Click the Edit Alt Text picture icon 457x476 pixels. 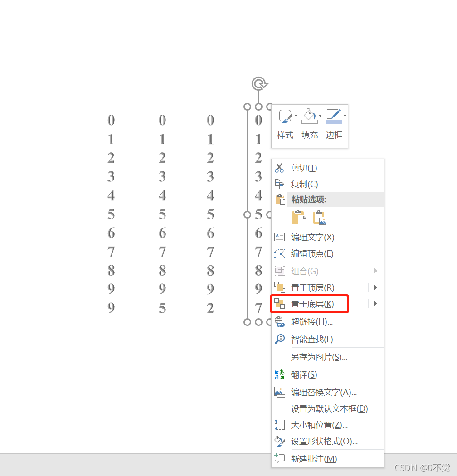(279, 392)
